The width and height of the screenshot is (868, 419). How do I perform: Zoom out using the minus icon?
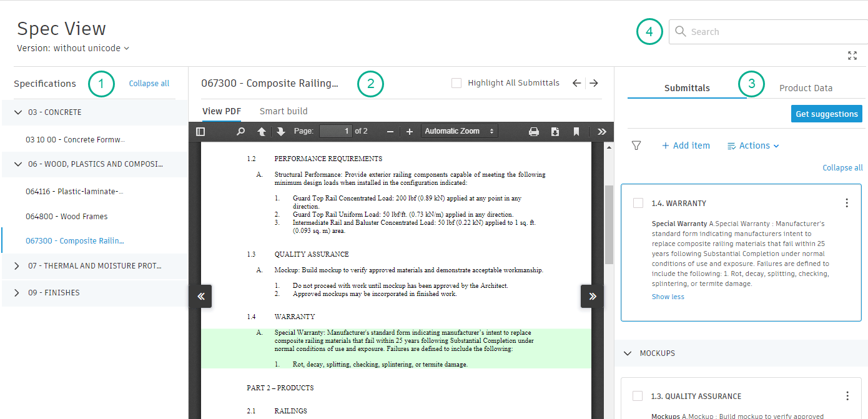(x=390, y=132)
